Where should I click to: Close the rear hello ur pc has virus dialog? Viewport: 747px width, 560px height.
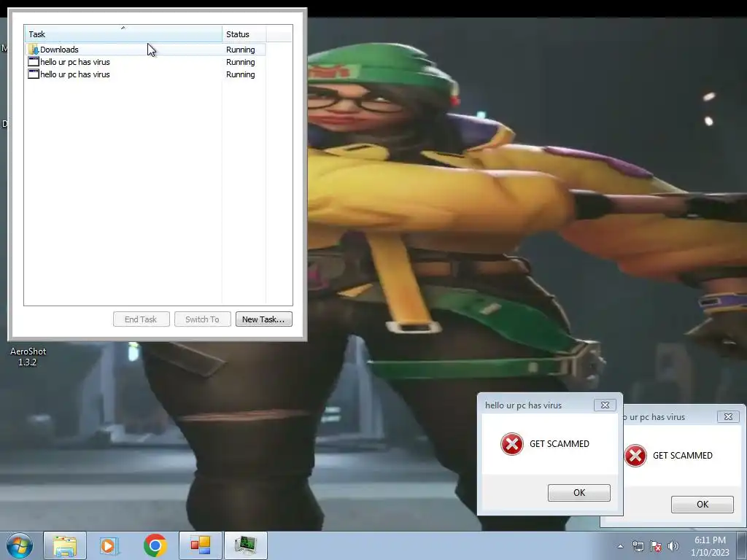[x=729, y=416]
